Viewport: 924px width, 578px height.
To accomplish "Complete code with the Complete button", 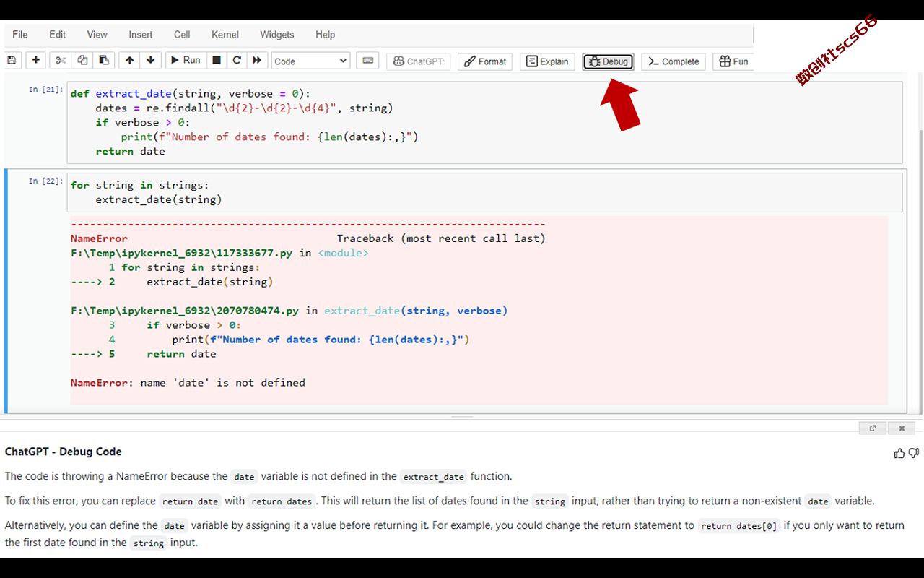I will [x=674, y=61].
